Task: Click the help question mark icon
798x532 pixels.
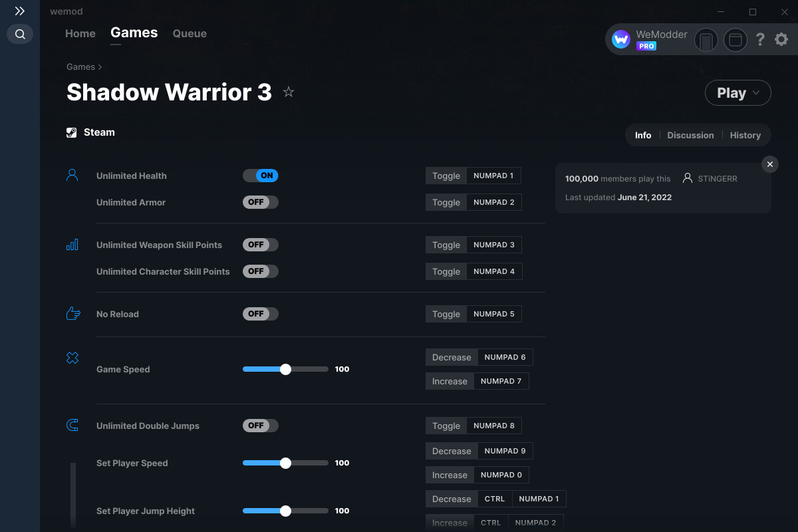Action: [x=760, y=40]
